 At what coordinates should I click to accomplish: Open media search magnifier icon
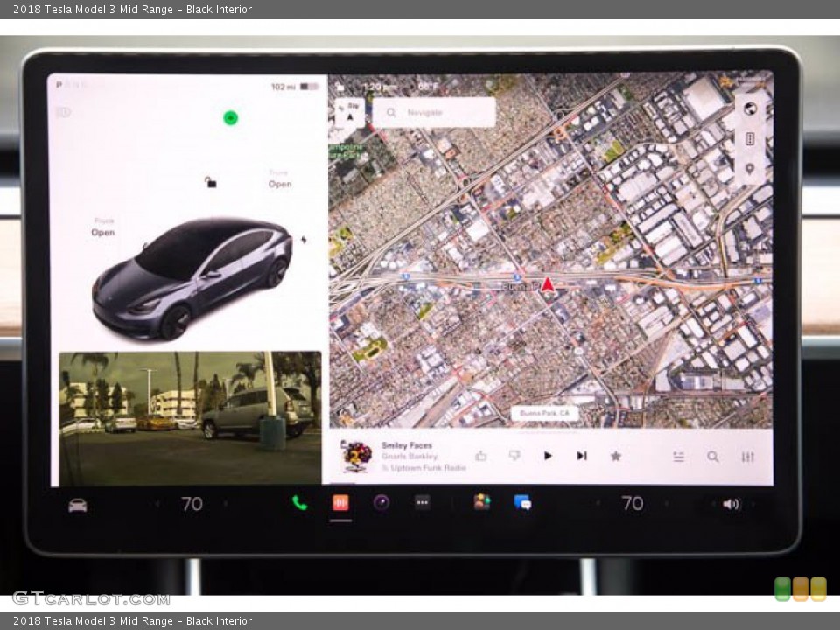712,457
